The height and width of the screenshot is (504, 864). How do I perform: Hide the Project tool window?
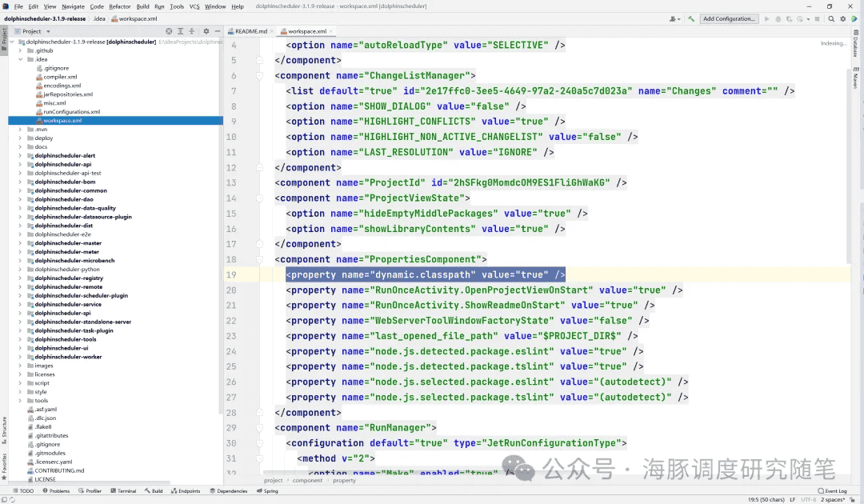[217, 31]
